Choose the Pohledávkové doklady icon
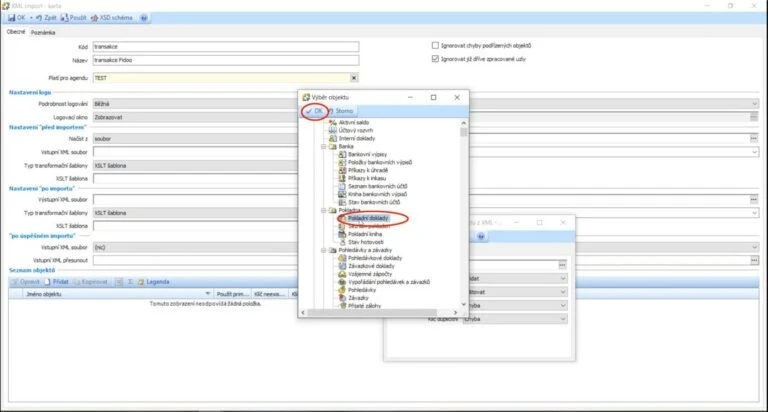The width and height of the screenshot is (768, 412). click(342, 258)
